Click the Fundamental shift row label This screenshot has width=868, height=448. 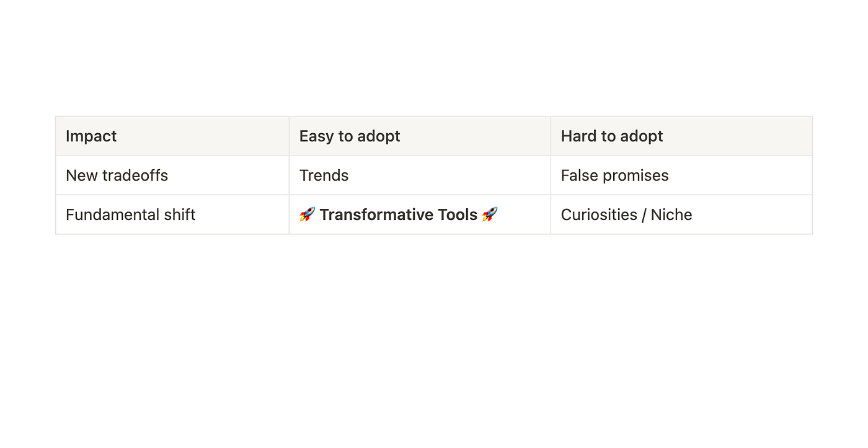[x=130, y=215]
